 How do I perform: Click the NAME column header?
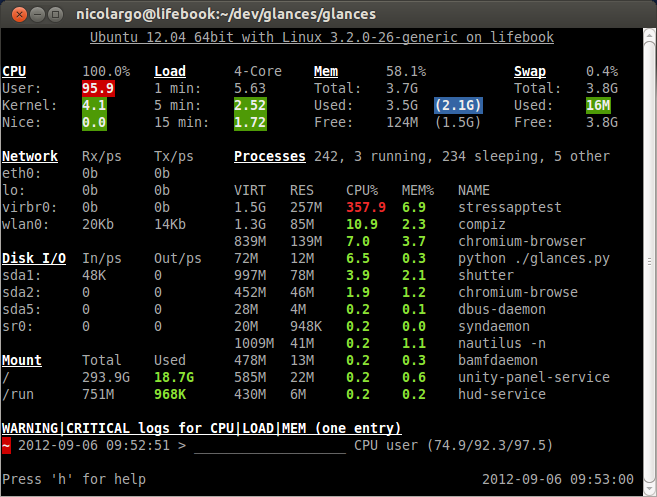coord(473,190)
